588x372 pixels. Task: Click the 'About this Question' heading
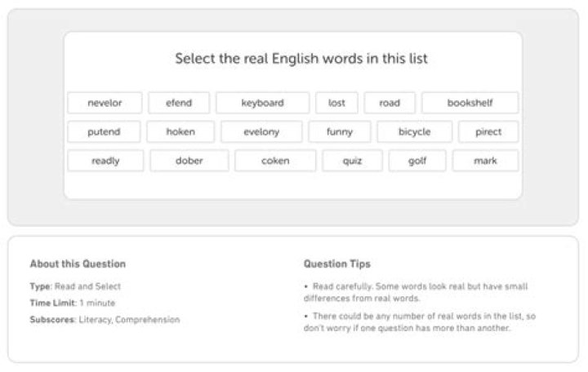(78, 264)
